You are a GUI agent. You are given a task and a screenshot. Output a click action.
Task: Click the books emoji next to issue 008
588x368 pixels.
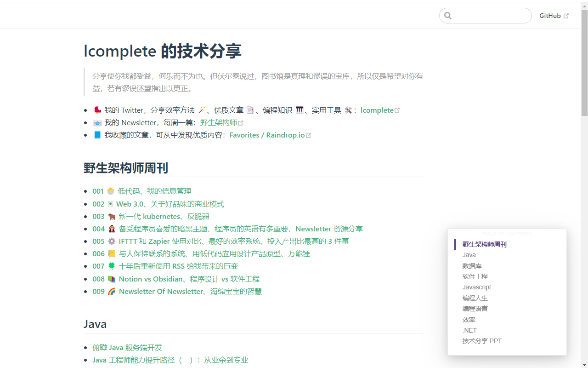click(x=112, y=279)
